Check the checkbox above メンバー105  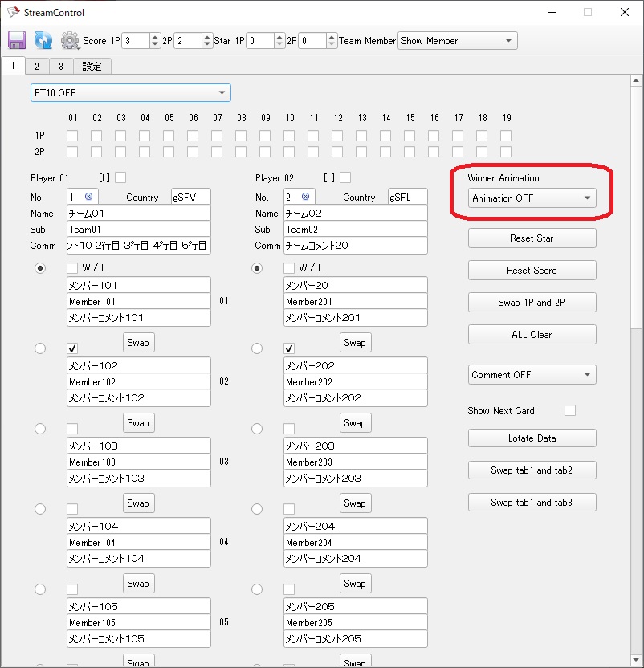click(72, 589)
